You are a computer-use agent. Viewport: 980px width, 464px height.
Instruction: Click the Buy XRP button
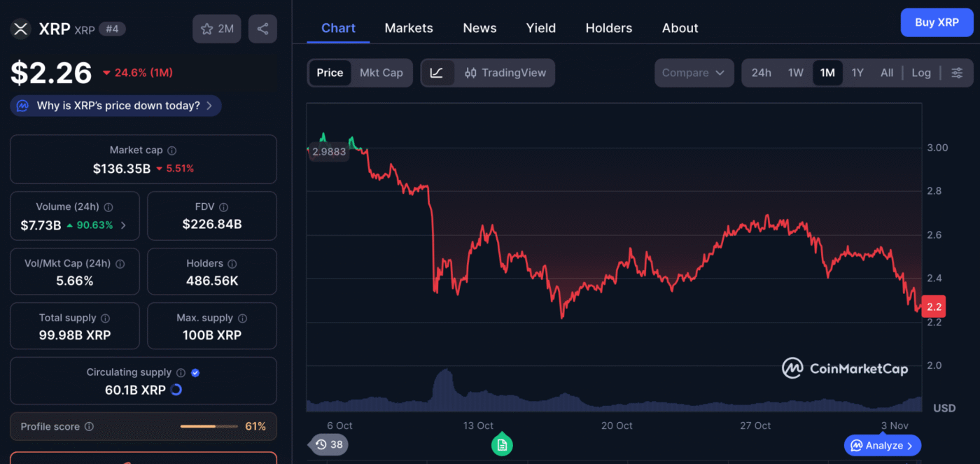[x=937, y=22]
